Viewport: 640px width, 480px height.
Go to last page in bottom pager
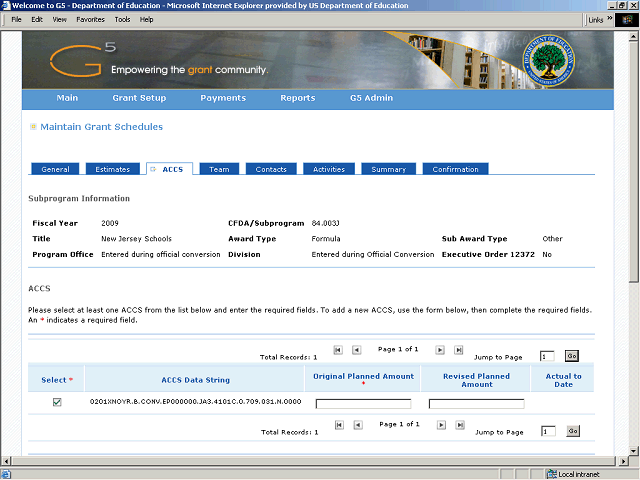[x=460, y=425]
